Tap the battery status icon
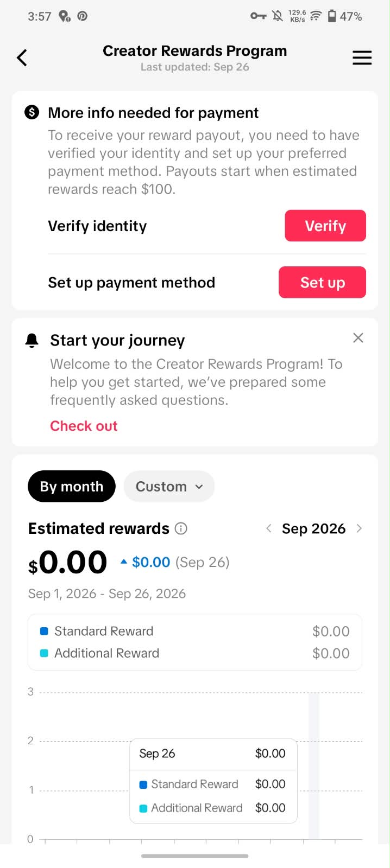The image size is (390, 868). 332,16
